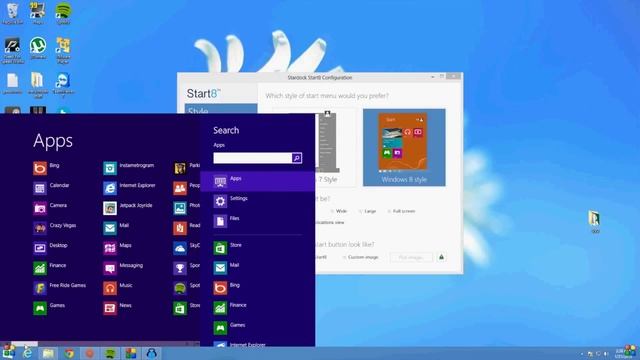The height and width of the screenshot is (360, 640).
Task: Select the folder icon on desktop right side
Action: click(x=594, y=222)
